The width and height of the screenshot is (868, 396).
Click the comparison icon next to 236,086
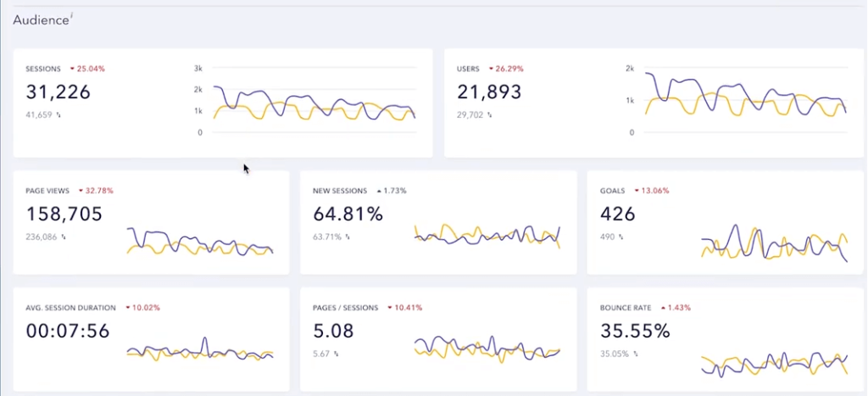tap(63, 237)
